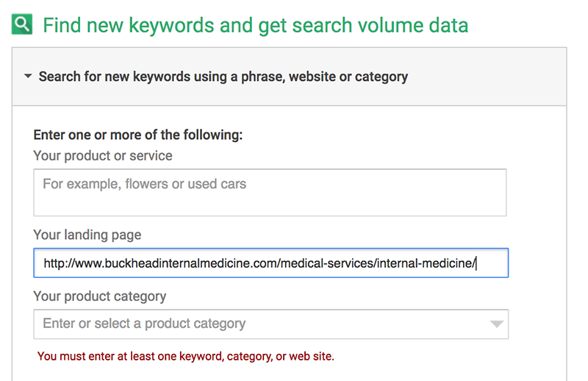Click the 'Enter or select a product category' box

(270, 324)
